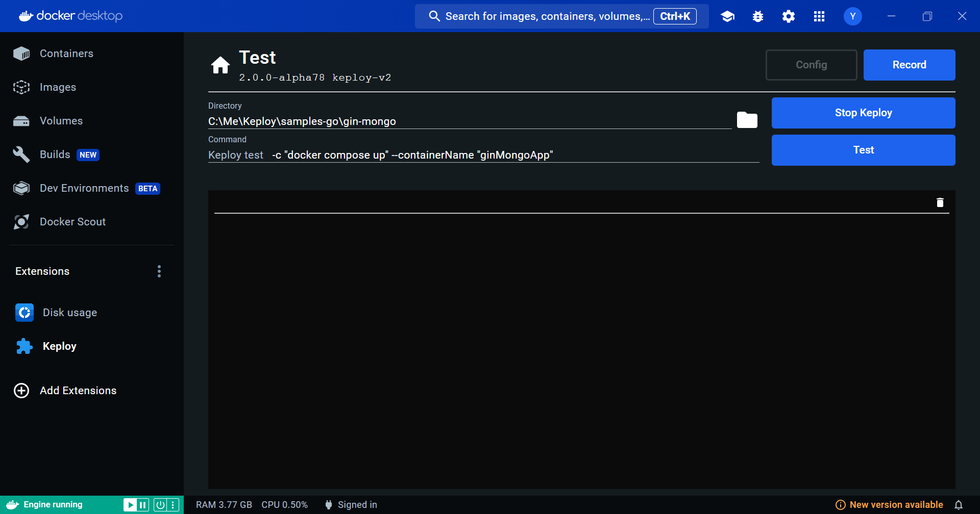The width and height of the screenshot is (980, 514).
Task: Click the blue Test button
Action: pyautogui.click(x=863, y=150)
